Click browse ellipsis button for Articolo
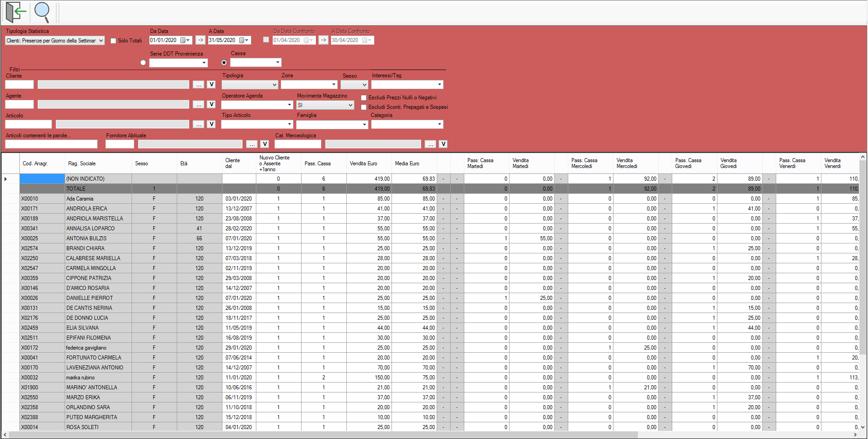This screenshot has height=439, width=868. pos(198,124)
